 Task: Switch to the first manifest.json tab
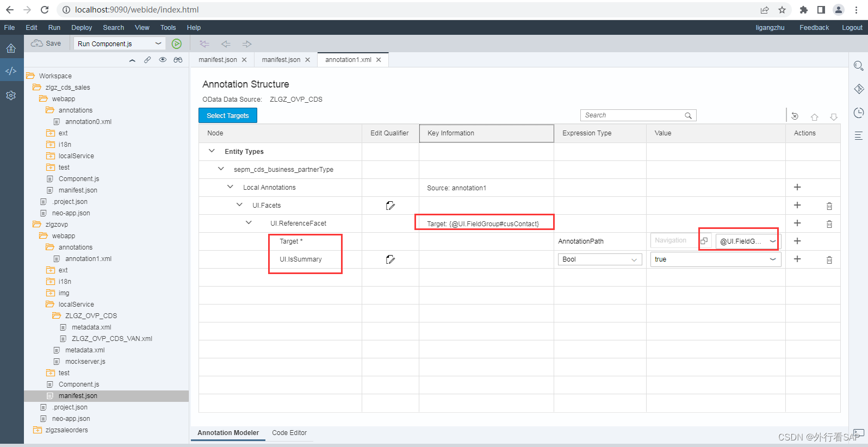click(218, 60)
